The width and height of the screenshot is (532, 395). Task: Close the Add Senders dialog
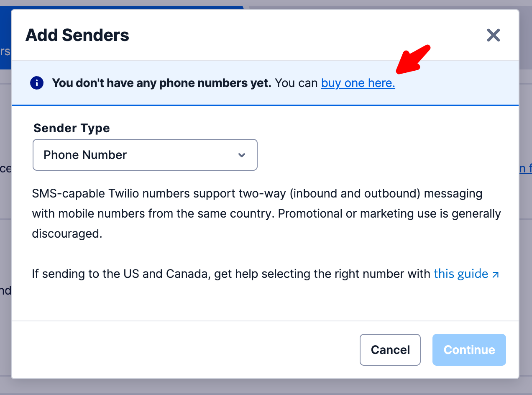(x=494, y=36)
